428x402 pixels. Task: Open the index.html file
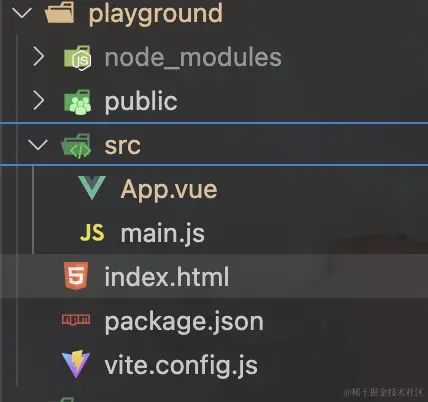point(167,276)
